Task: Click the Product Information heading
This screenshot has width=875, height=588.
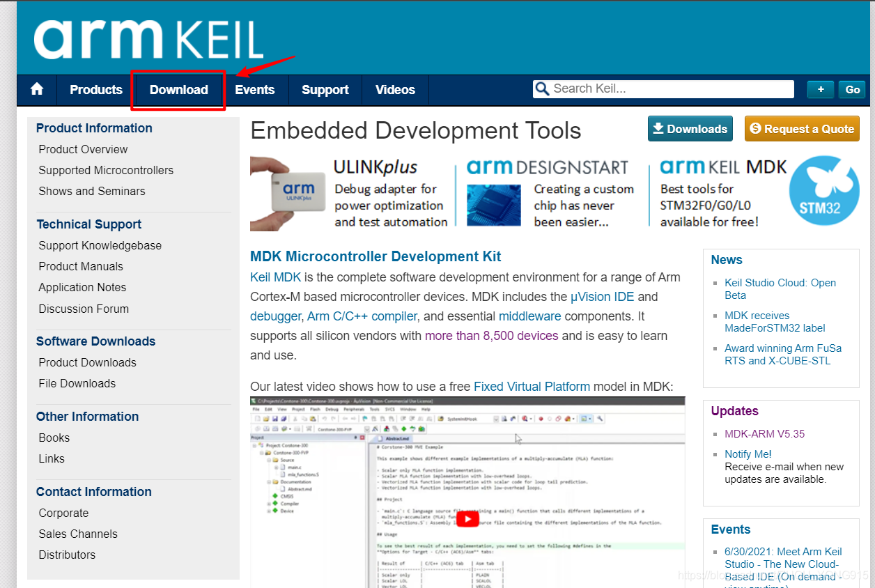Action: pyautogui.click(x=94, y=128)
